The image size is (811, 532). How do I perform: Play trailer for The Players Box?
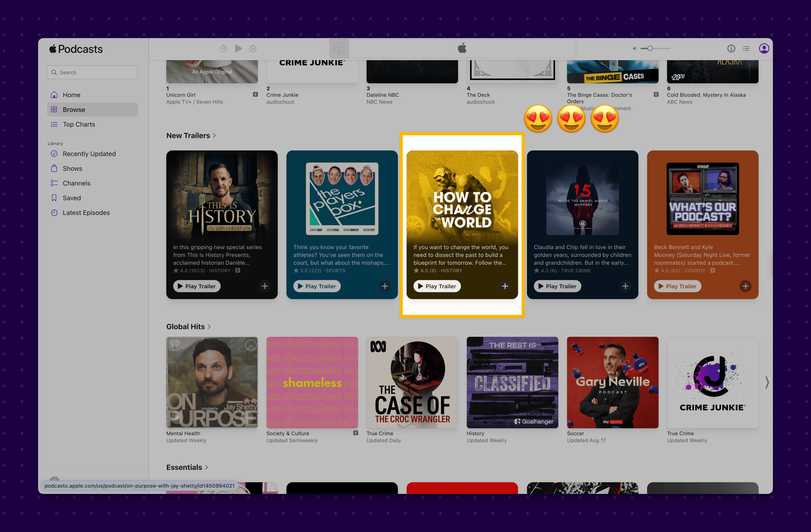coord(317,286)
